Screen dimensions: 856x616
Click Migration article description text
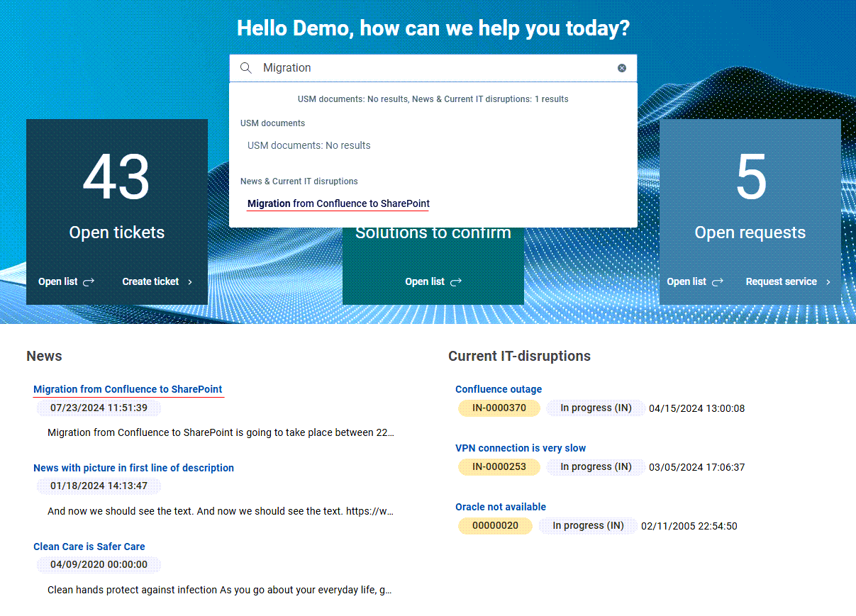pos(221,432)
